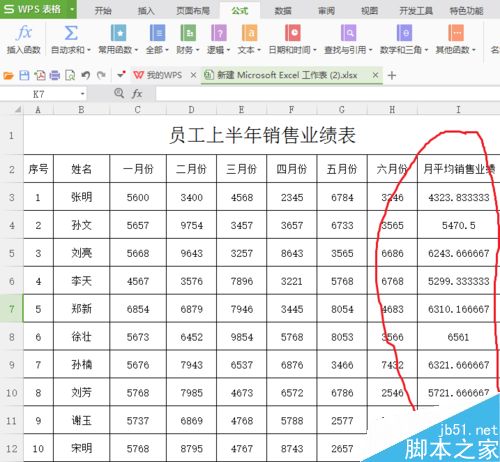This screenshot has width=500, height=462.
Task: Click the Redo arrow icon
Action: tap(101, 75)
